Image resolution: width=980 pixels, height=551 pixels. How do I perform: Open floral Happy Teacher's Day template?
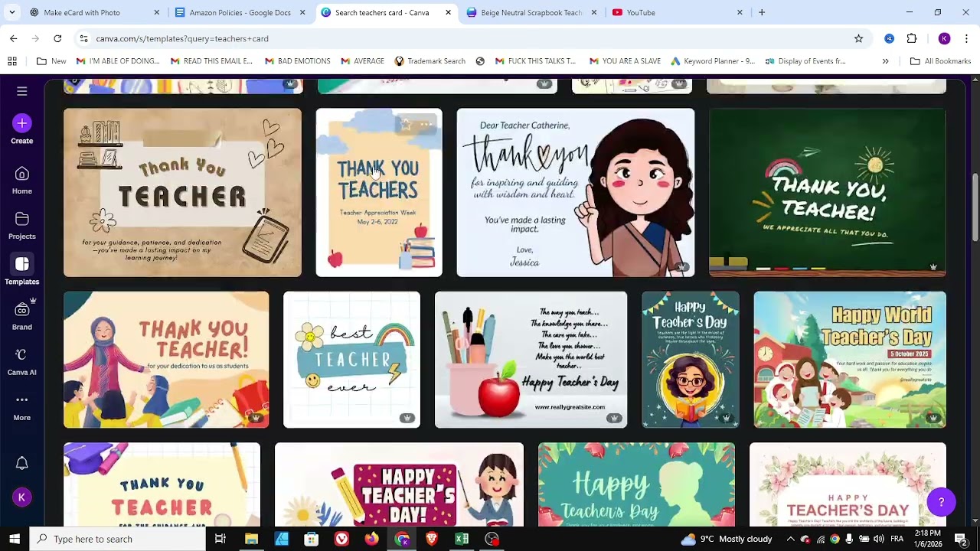click(x=848, y=484)
